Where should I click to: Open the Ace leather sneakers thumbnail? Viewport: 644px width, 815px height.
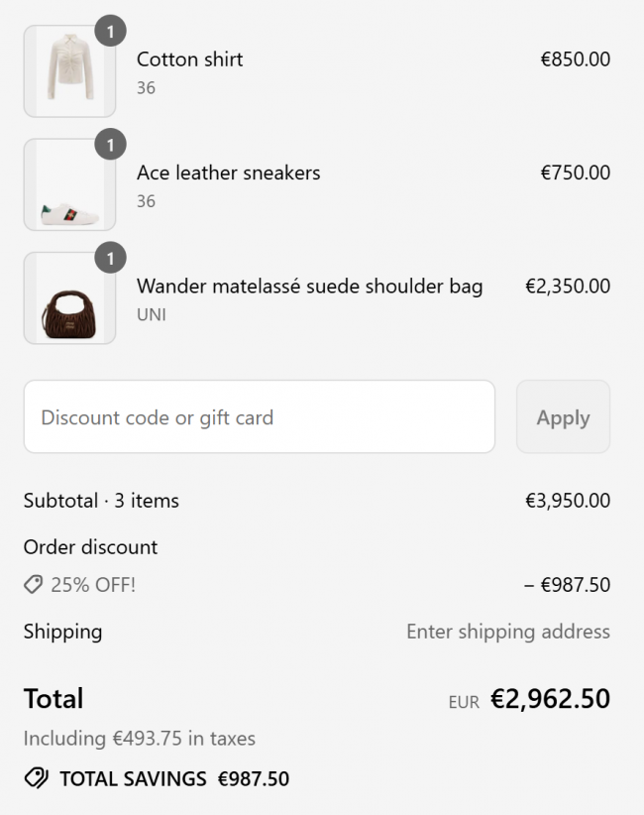(69, 185)
